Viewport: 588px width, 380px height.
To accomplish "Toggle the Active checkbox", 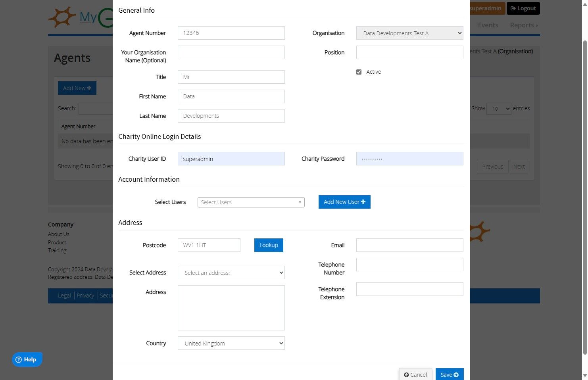I will pos(359,72).
